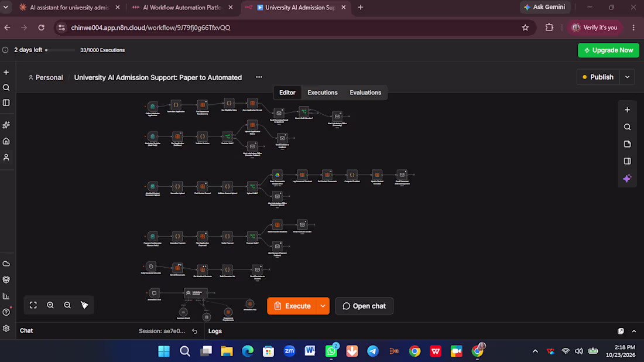Viewport: 644px width, 362px height.
Task: Toggle the focus panel icon on right
Action: click(627, 161)
